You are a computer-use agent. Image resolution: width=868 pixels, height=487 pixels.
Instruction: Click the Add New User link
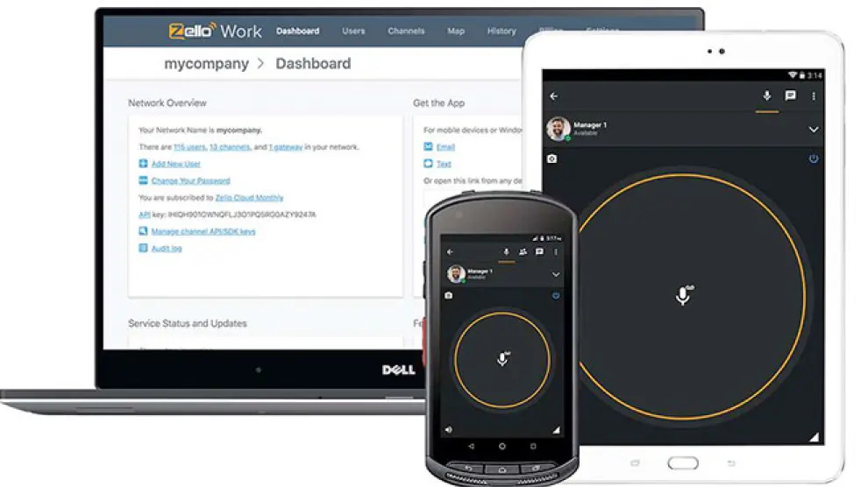point(175,164)
